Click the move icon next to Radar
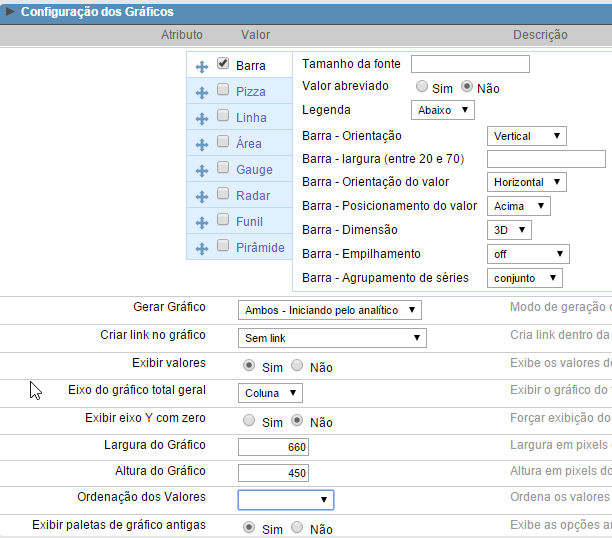The height and width of the screenshot is (538, 612). click(202, 196)
